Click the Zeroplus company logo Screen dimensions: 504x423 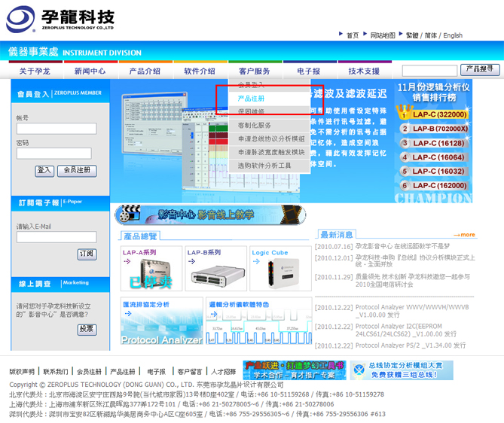pos(60,19)
